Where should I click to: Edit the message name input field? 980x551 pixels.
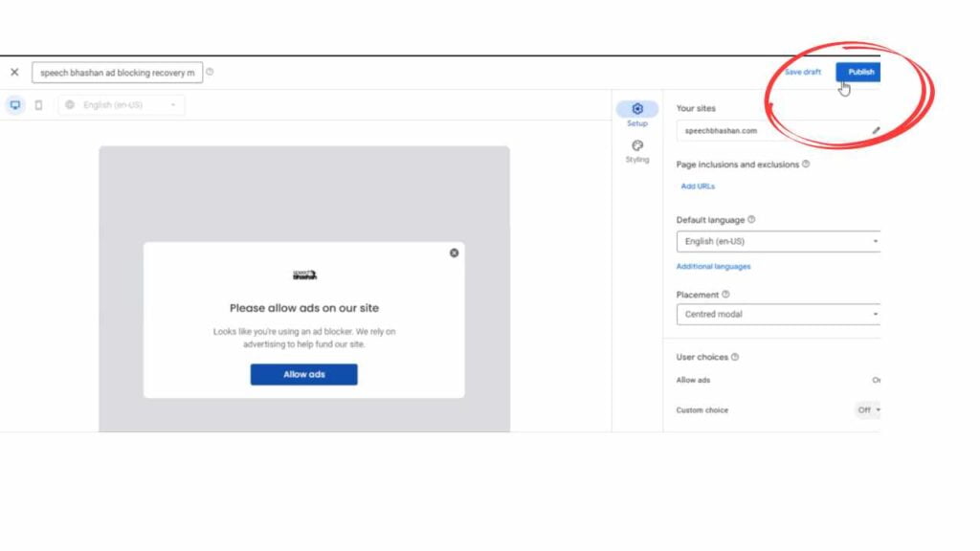click(x=118, y=73)
